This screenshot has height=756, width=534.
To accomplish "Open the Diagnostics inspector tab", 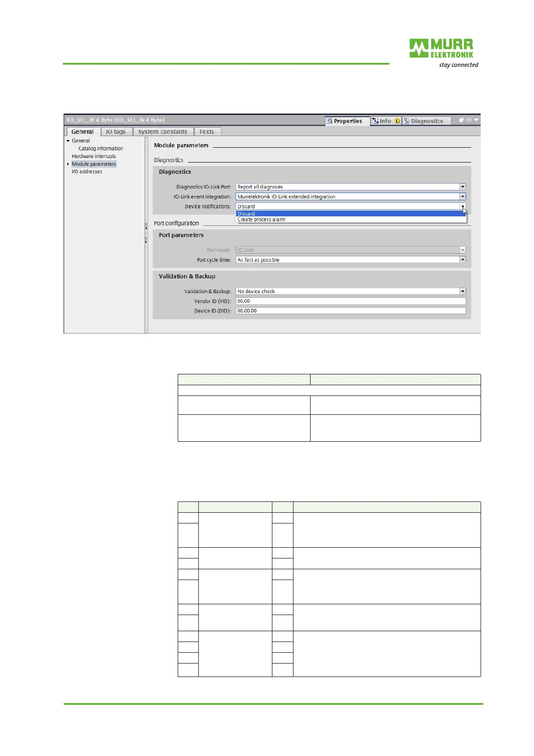I will 426,121.
